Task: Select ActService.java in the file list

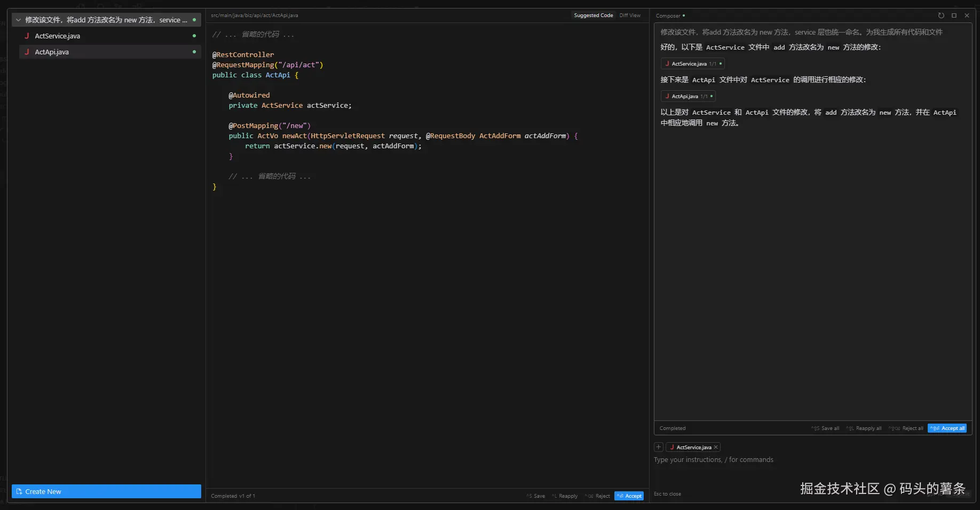Action: (58, 36)
